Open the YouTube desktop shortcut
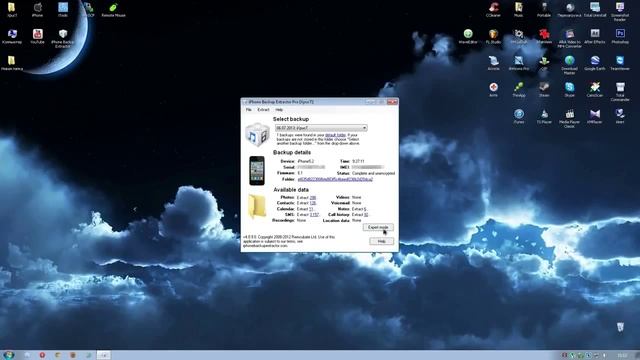 pyautogui.click(x=38, y=36)
